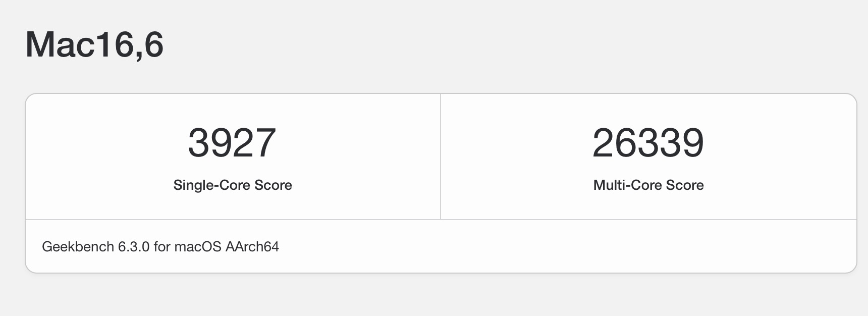Click the Multi-Core Score label

[x=648, y=185]
